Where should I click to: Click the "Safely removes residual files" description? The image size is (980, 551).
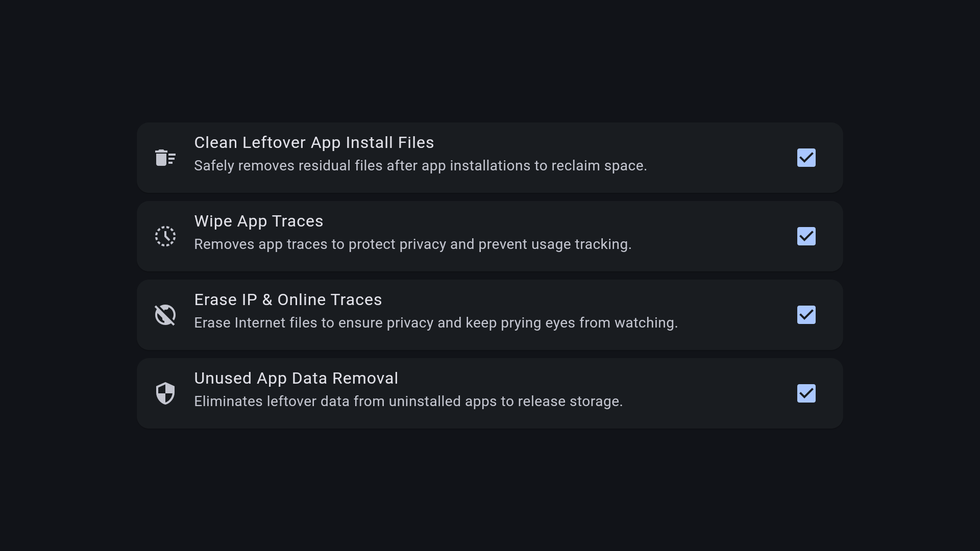click(420, 166)
